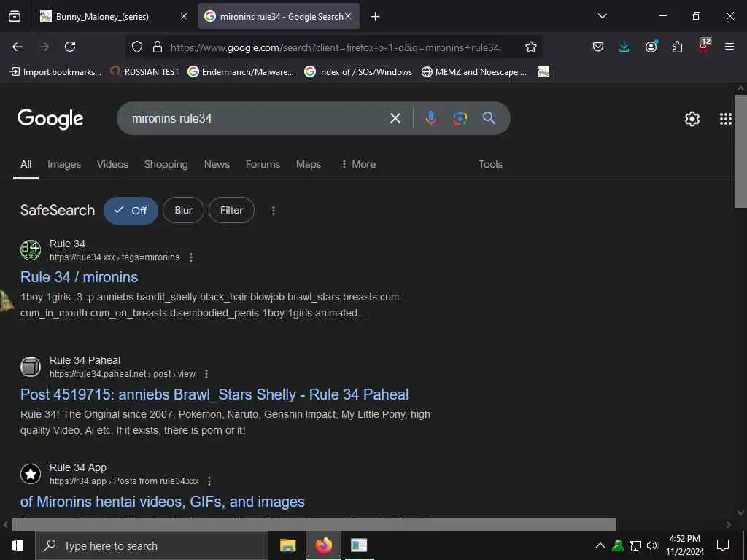View site security padlock info

158,47
